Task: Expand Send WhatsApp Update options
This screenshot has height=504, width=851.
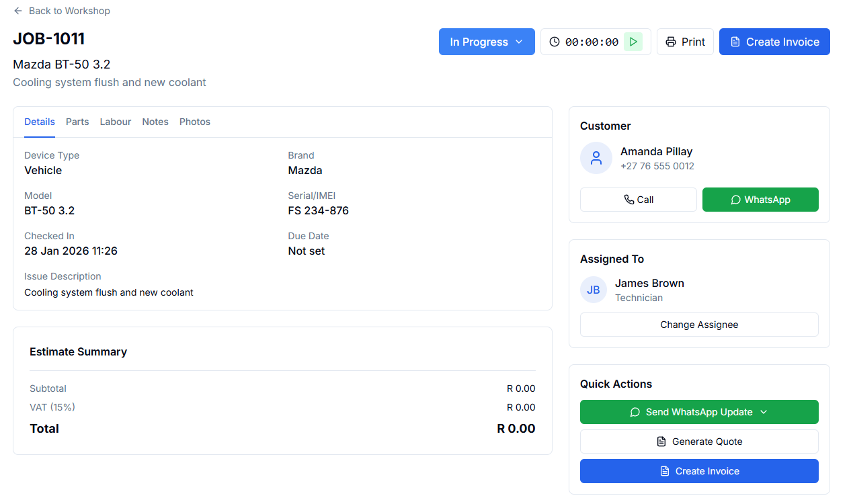Action: 763,412
